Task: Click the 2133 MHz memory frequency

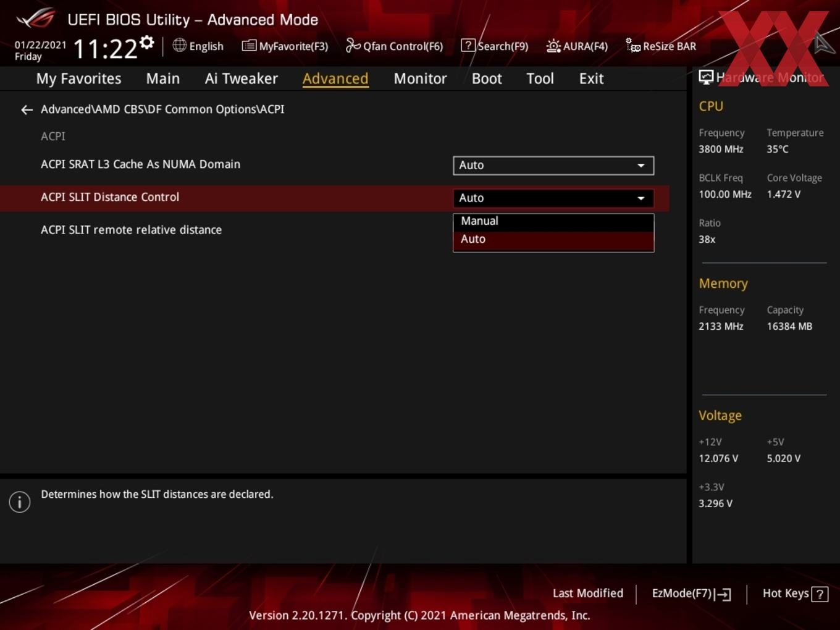Action: pos(721,326)
